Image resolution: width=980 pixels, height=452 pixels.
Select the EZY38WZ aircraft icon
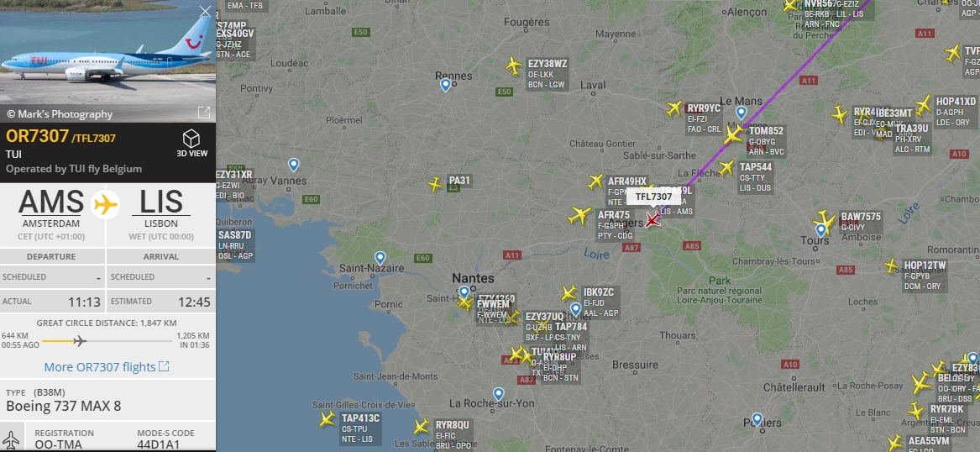pos(513,65)
